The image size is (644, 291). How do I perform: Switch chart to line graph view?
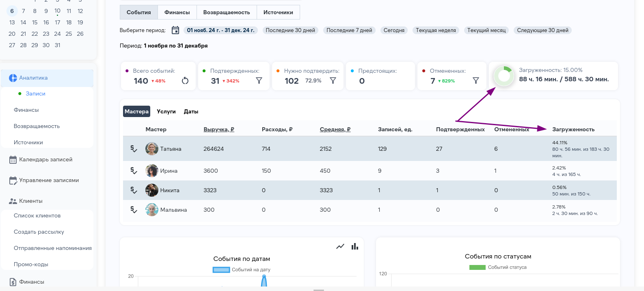tap(340, 246)
